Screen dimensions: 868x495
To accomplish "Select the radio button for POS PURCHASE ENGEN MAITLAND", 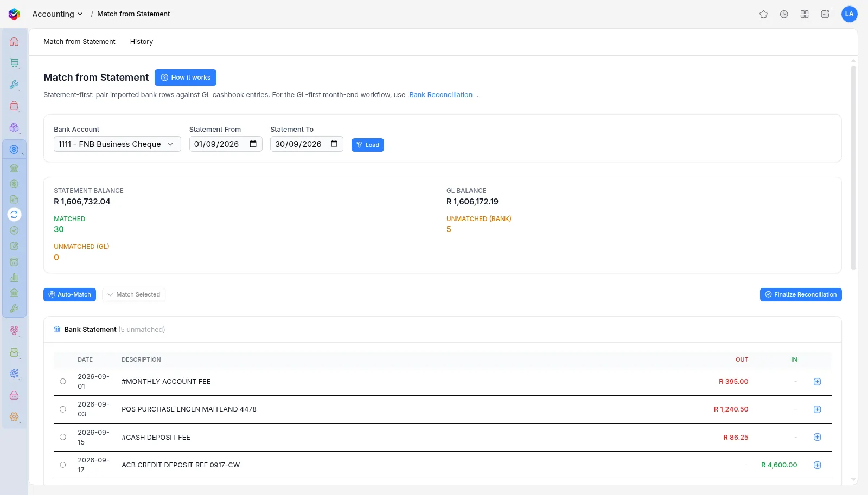I will click(63, 409).
